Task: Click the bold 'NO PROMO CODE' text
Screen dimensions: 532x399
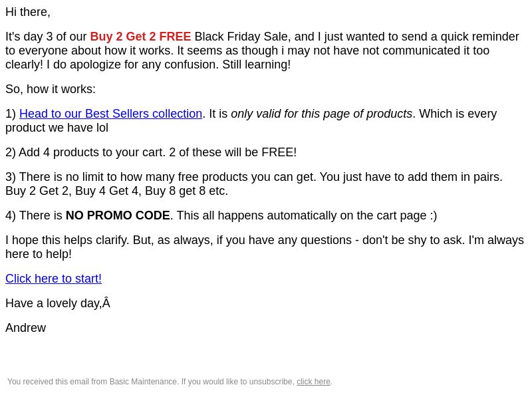Action: tap(118, 215)
